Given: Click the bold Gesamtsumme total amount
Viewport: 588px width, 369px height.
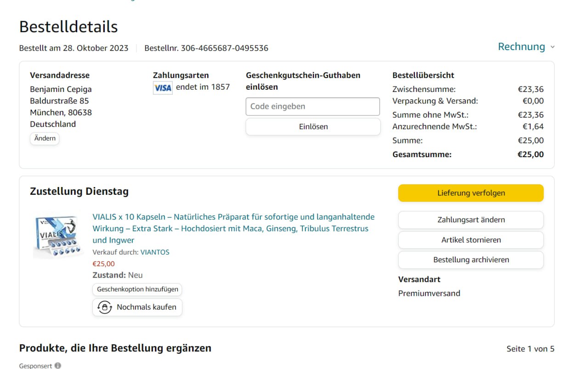Looking at the screenshot, I should coord(530,154).
